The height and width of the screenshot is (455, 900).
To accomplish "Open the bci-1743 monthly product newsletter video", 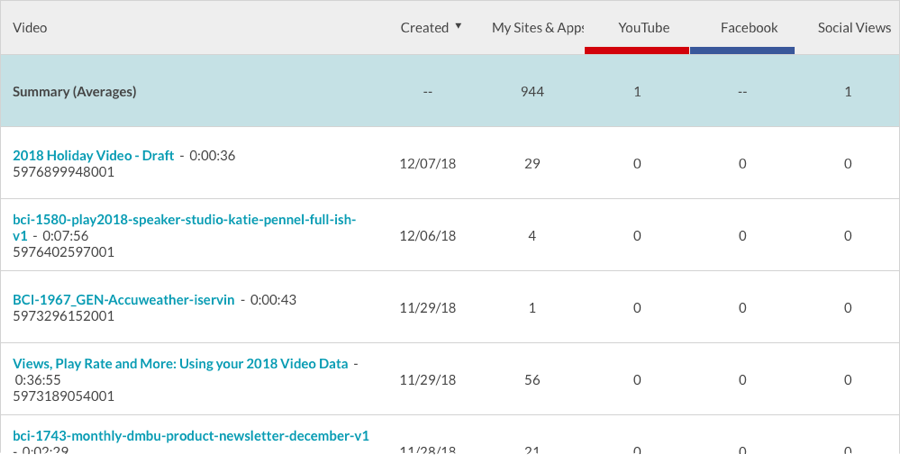I will (190, 436).
